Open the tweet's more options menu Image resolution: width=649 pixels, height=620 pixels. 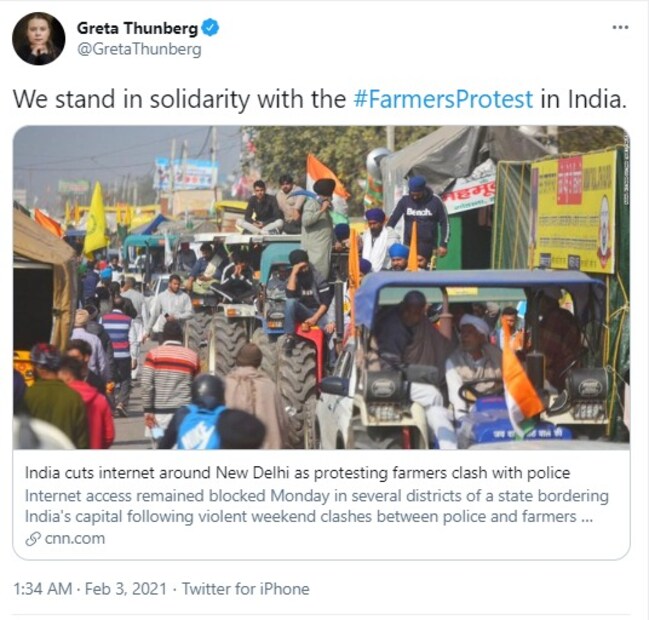tap(620, 27)
